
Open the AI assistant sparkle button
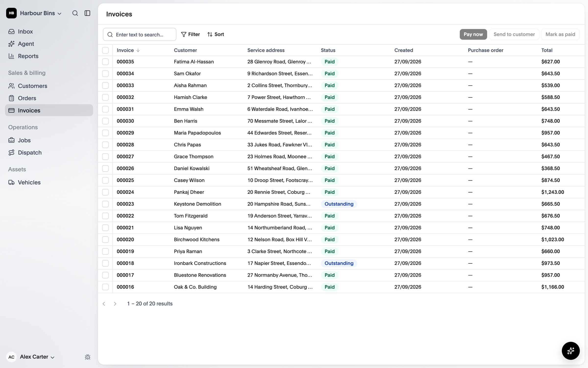click(x=571, y=351)
